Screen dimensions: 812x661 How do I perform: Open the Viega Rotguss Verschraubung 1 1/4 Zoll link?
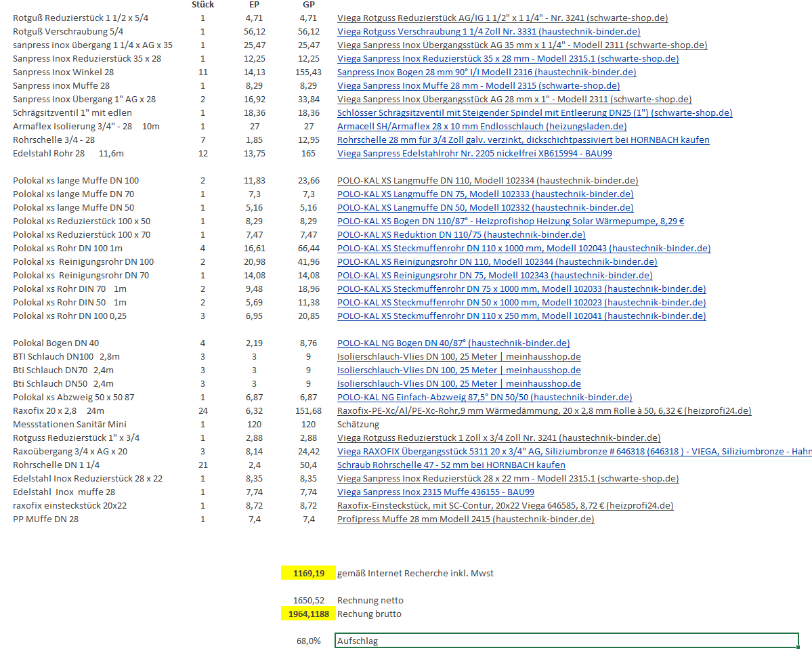coord(488,32)
